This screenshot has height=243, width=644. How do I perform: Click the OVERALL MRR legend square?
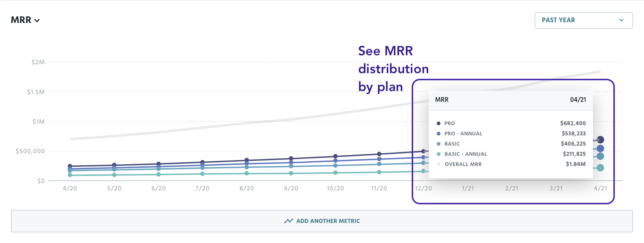[x=439, y=164]
